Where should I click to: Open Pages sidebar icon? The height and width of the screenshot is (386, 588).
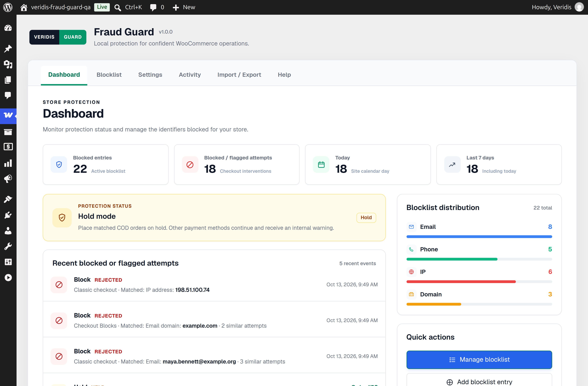(x=8, y=80)
